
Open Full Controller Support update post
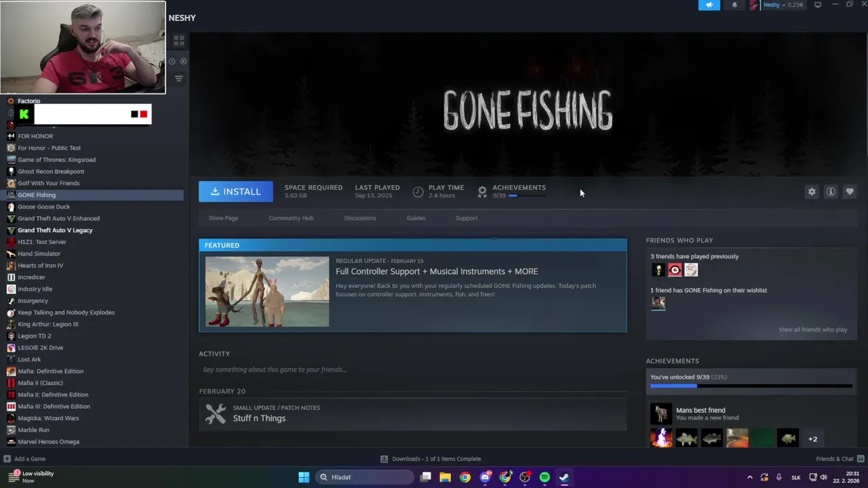click(x=437, y=271)
